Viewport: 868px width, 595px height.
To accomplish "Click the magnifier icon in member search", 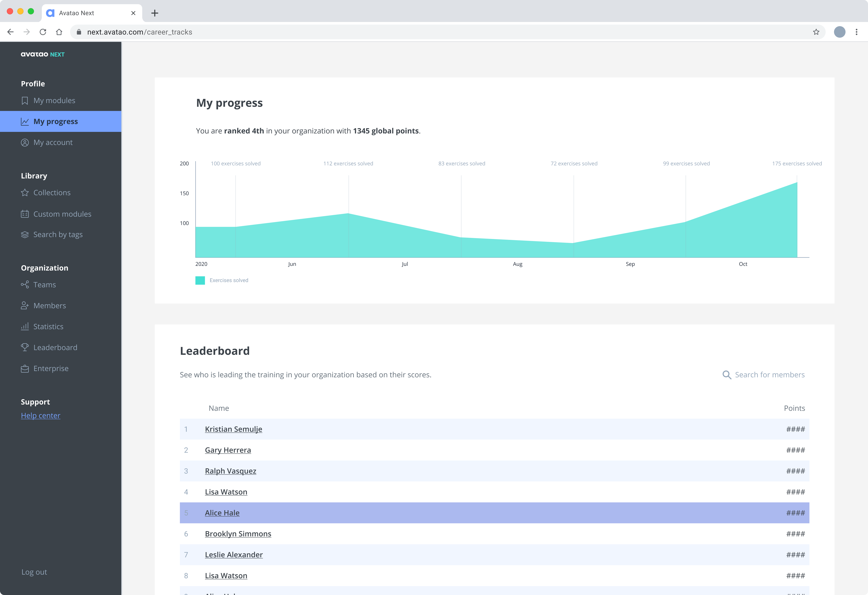I will (726, 375).
